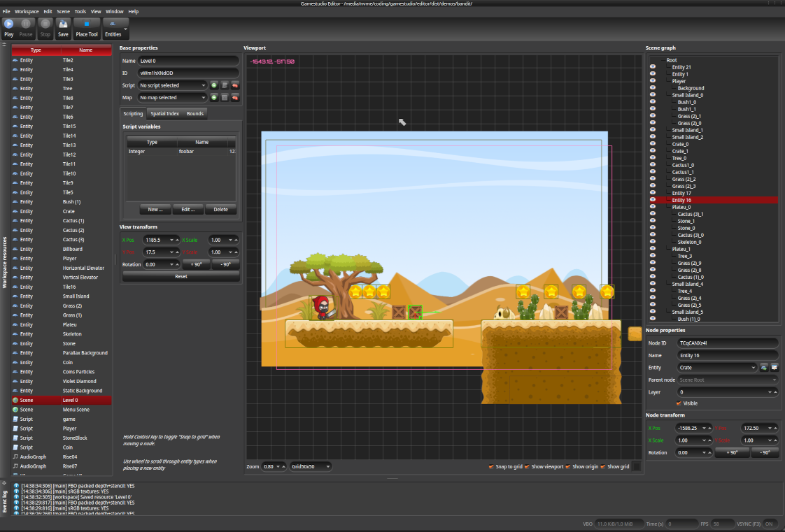This screenshot has width=785, height=532.
Task: Open the Tools menu
Action: (80, 11)
